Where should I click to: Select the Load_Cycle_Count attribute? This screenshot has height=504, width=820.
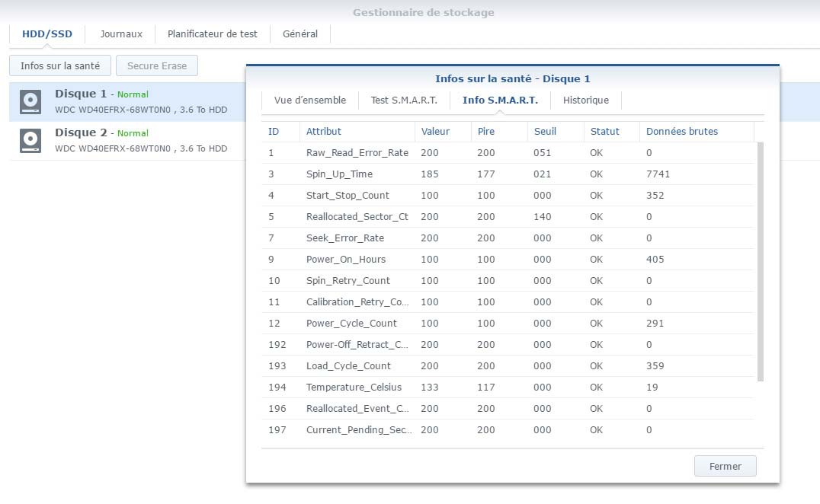tap(348, 366)
